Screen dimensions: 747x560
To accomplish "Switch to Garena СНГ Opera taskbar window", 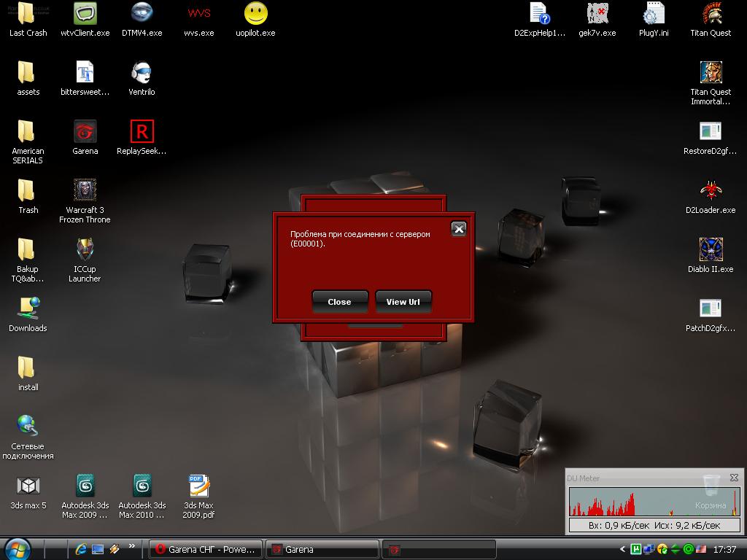I will tap(205, 550).
